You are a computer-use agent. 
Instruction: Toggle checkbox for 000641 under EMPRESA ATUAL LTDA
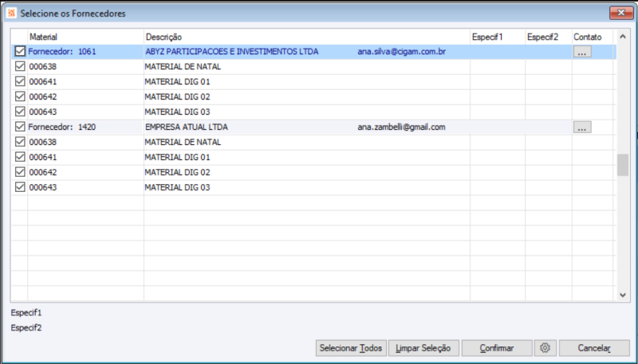point(20,157)
